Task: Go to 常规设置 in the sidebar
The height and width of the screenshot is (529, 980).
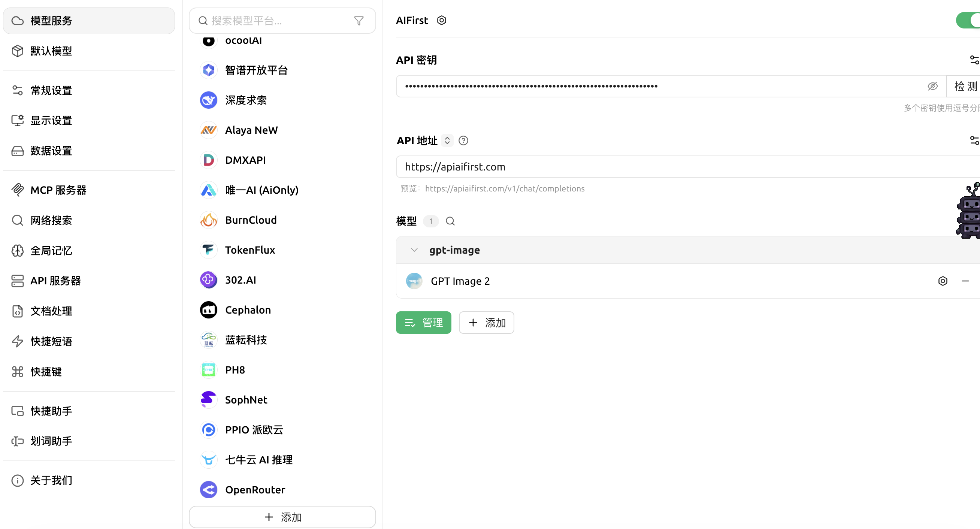Action: pos(89,91)
